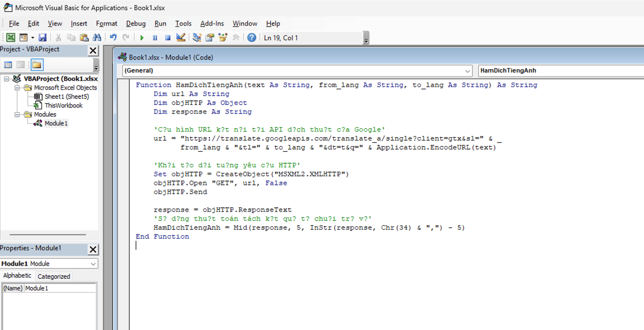
Task: Click the Reset stop icon
Action: (167, 37)
